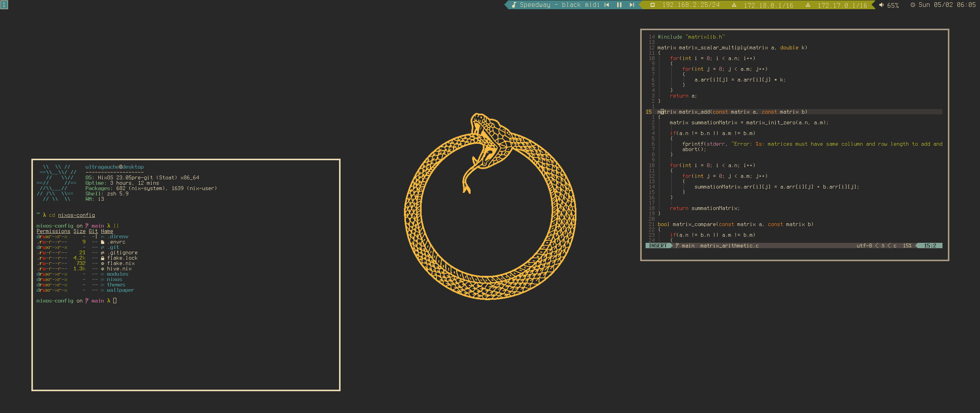Select workspace 1 in the bar
The width and height of the screenshot is (980, 413).
(4, 5)
